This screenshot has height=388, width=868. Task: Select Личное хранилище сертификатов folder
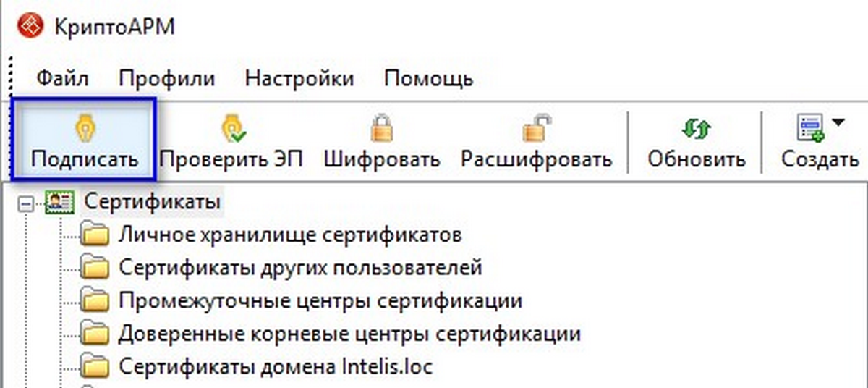click(x=290, y=235)
